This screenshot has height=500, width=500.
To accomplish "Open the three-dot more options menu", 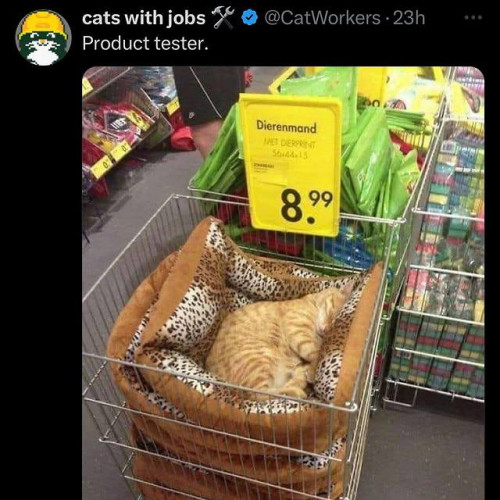I will tap(473, 17).
